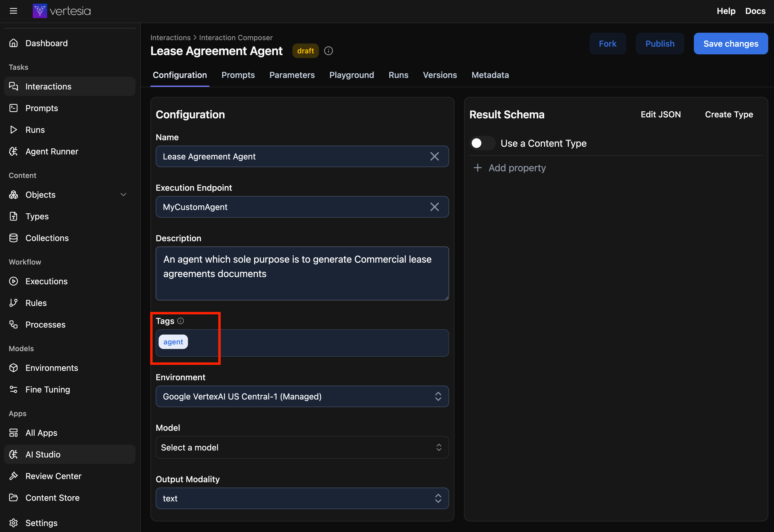Switch to the Configuration tab

click(180, 75)
